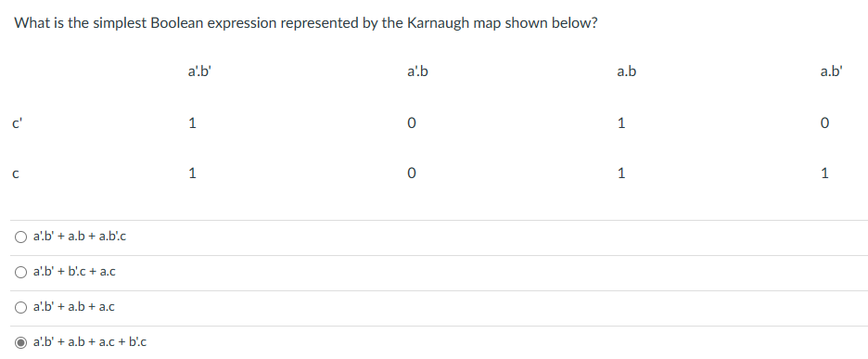
Task: Click the answer text a'.b' + a.b + a.b'.c
Action: pyautogui.click(x=80, y=237)
